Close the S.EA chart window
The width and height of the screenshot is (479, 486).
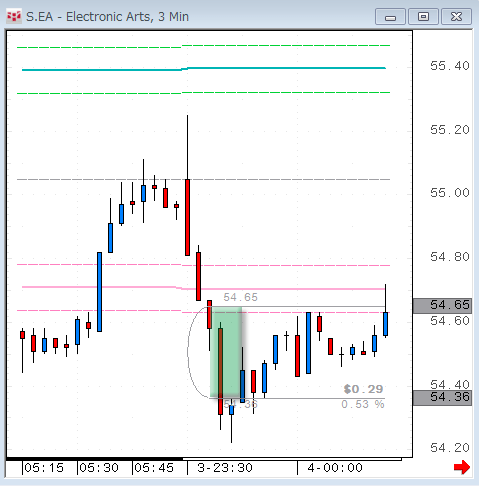click(x=456, y=17)
